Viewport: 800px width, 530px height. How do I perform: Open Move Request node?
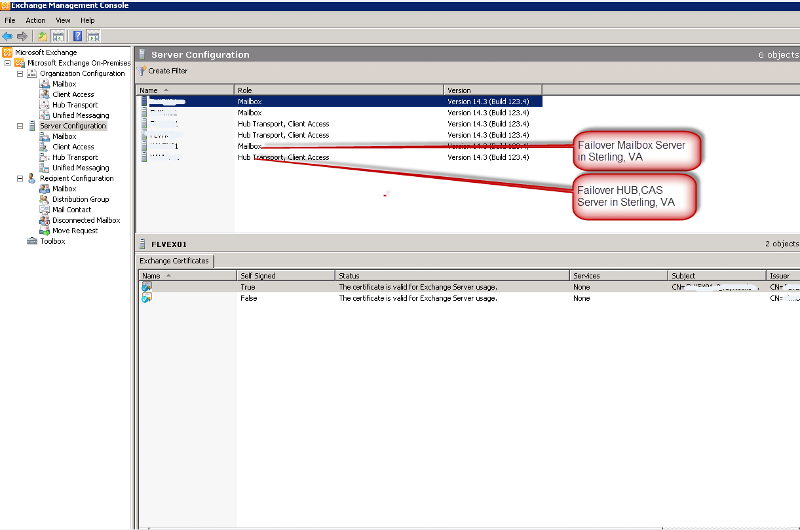click(75, 231)
